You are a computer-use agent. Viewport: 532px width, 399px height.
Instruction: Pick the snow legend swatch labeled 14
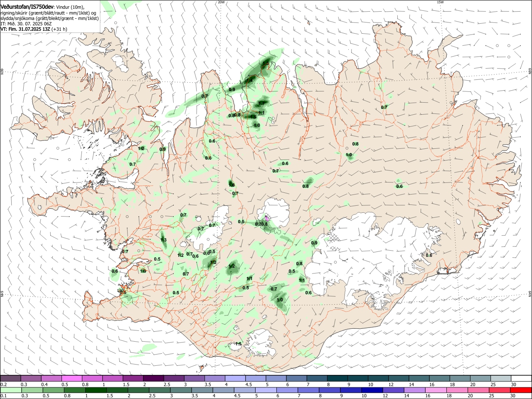pyautogui.click(x=419, y=379)
